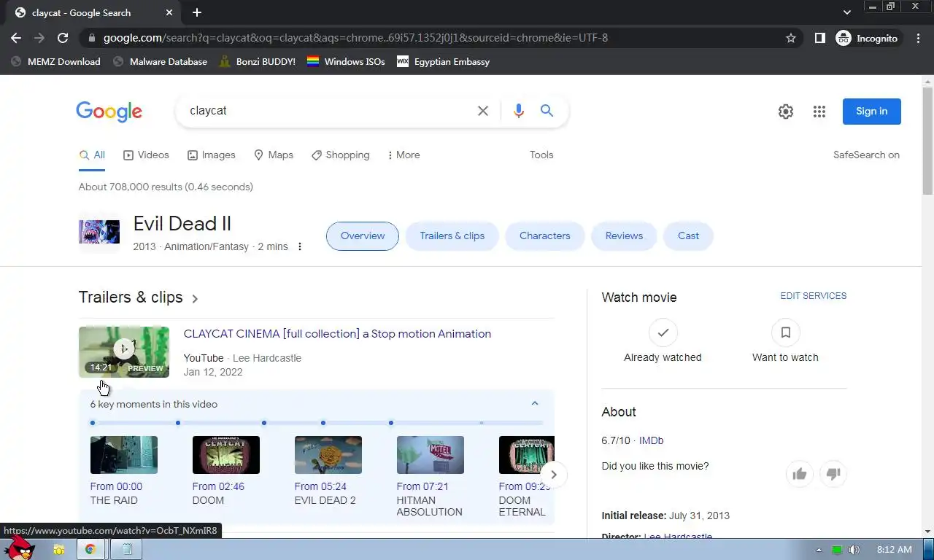Collapse the 6 key moments section

coord(535,403)
